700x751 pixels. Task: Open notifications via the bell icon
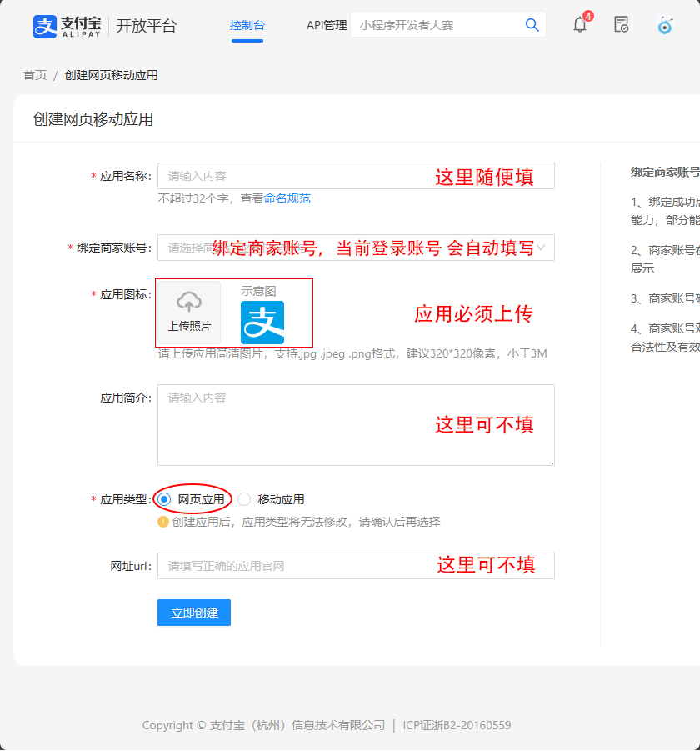pyautogui.click(x=579, y=26)
